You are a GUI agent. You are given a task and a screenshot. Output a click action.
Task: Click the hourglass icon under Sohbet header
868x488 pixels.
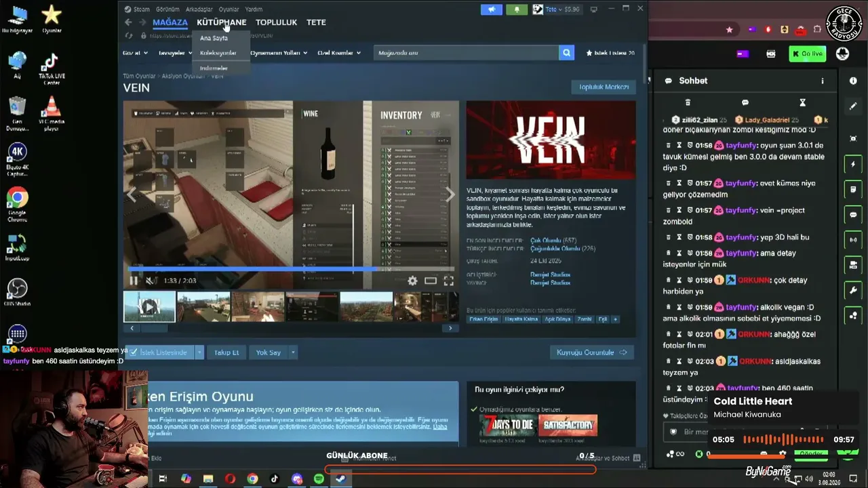click(x=802, y=102)
